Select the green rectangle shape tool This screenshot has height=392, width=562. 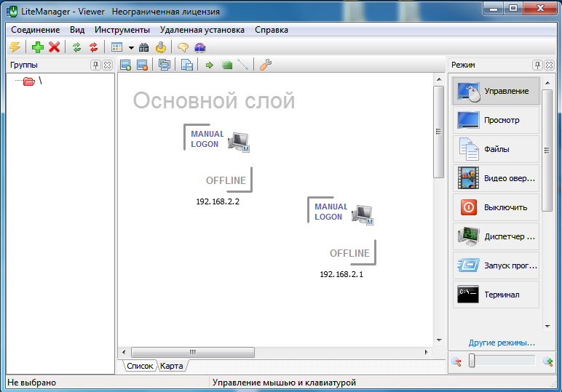click(227, 65)
